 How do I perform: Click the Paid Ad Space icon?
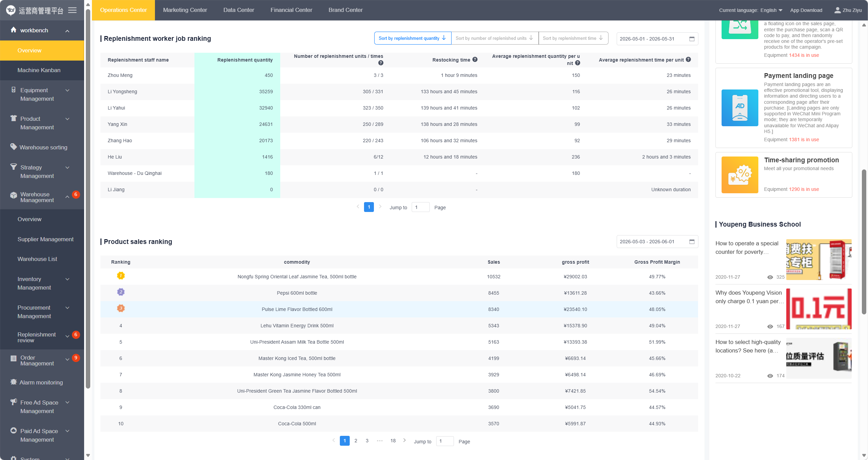[13, 430]
